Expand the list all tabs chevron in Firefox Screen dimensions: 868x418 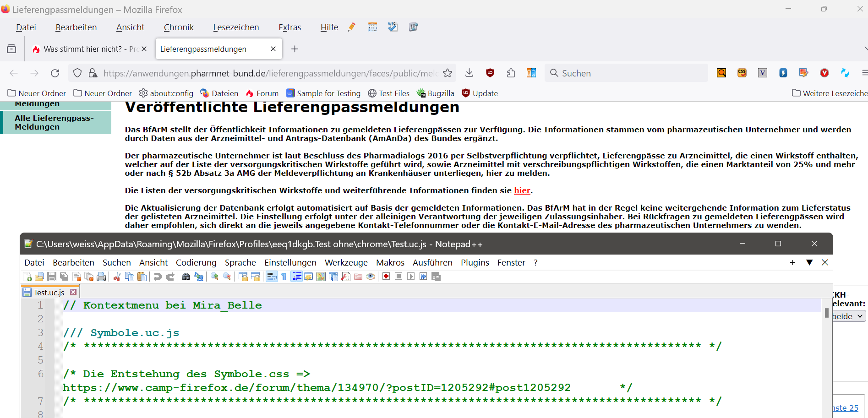click(x=865, y=49)
